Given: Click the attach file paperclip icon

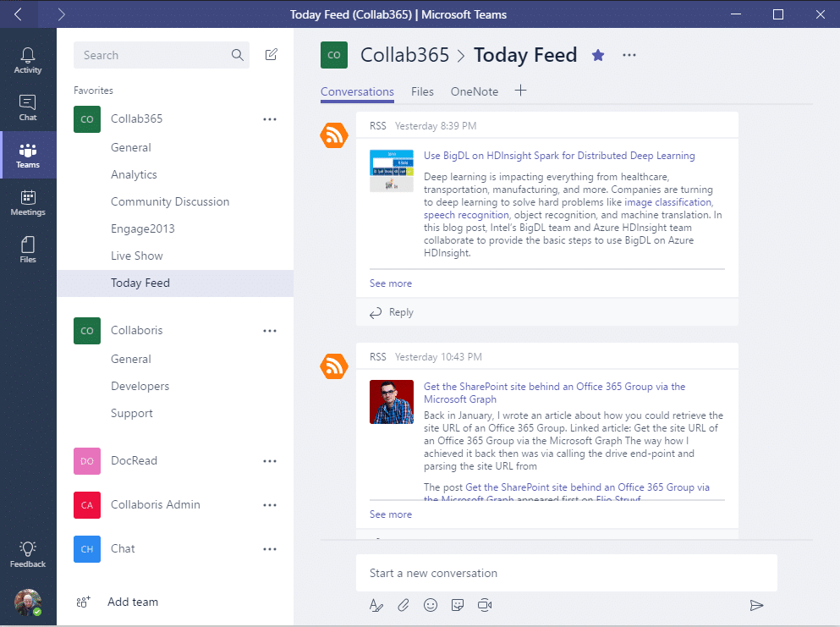Looking at the screenshot, I should tap(404, 606).
